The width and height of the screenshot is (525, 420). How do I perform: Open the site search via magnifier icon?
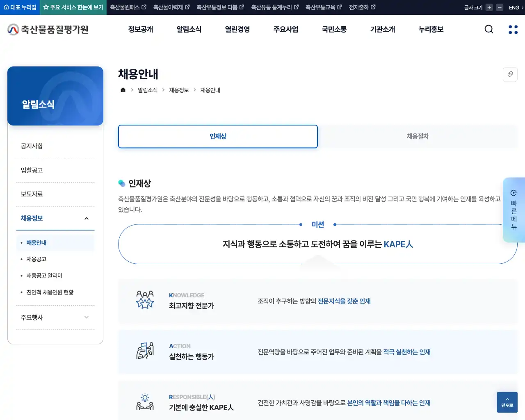pyautogui.click(x=489, y=29)
